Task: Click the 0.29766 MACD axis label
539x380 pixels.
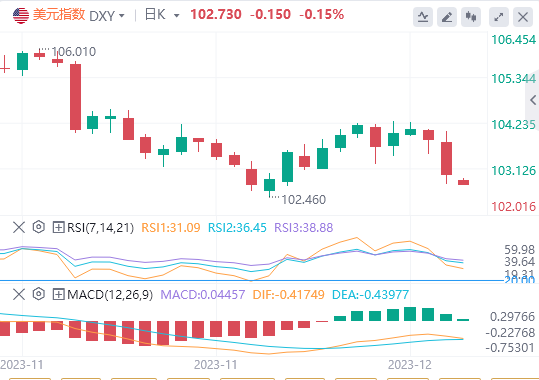Action: 512,317
